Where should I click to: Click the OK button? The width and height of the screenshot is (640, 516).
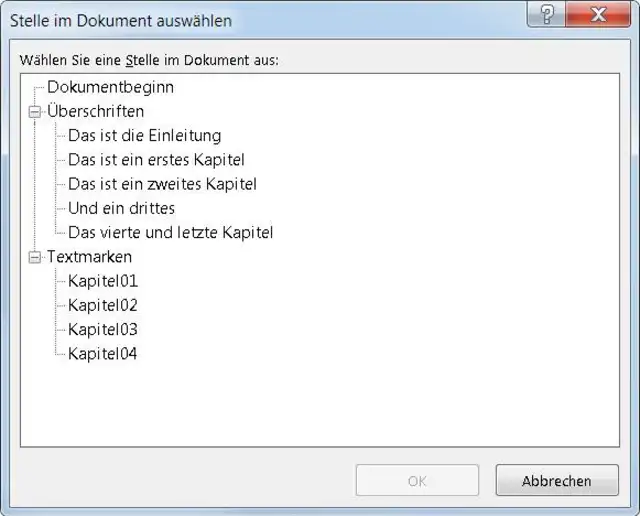click(417, 481)
